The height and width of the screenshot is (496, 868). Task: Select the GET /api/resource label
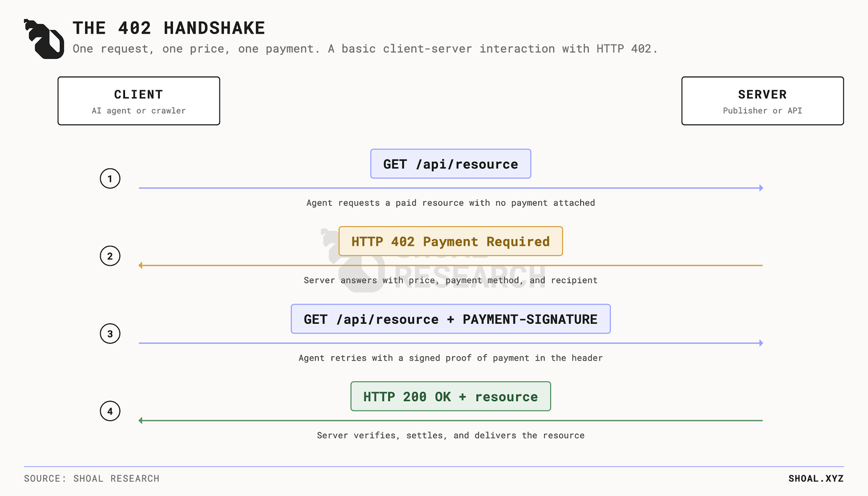click(x=451, y=164)
